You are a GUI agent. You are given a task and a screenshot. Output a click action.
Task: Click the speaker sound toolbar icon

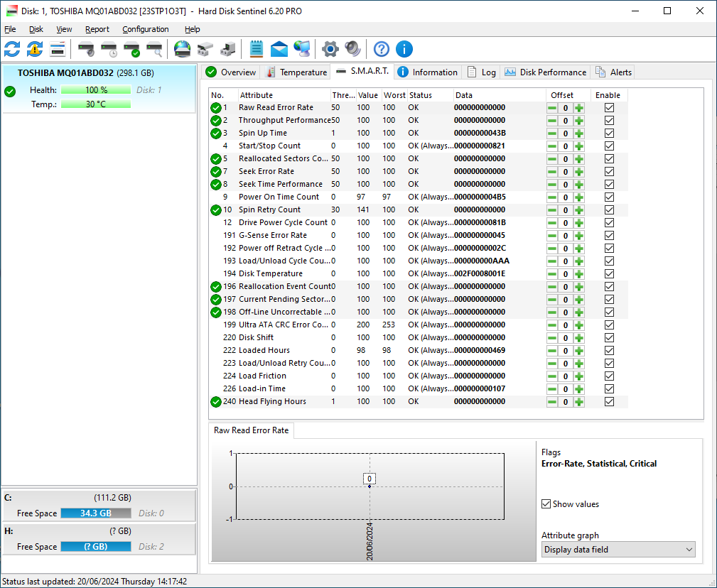point(352,49)
